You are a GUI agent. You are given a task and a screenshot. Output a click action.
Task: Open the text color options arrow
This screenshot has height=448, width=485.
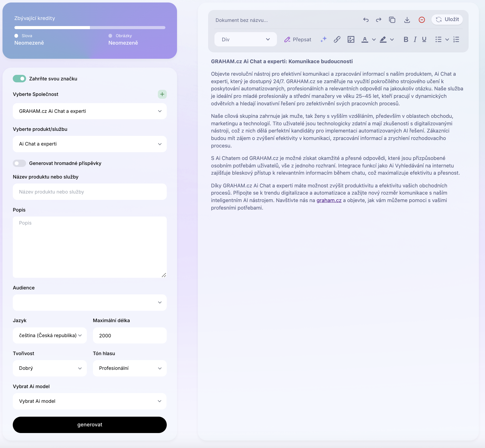point(374,40)
